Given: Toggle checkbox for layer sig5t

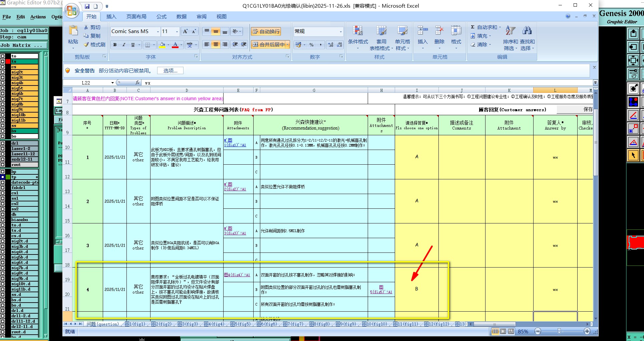Looking at the screenshot, I should tap(3, 88).
